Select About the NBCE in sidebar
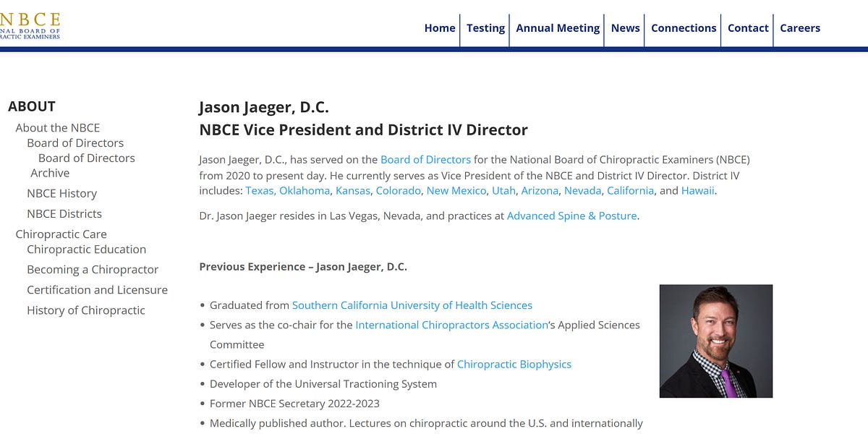 tap(58, 127)
